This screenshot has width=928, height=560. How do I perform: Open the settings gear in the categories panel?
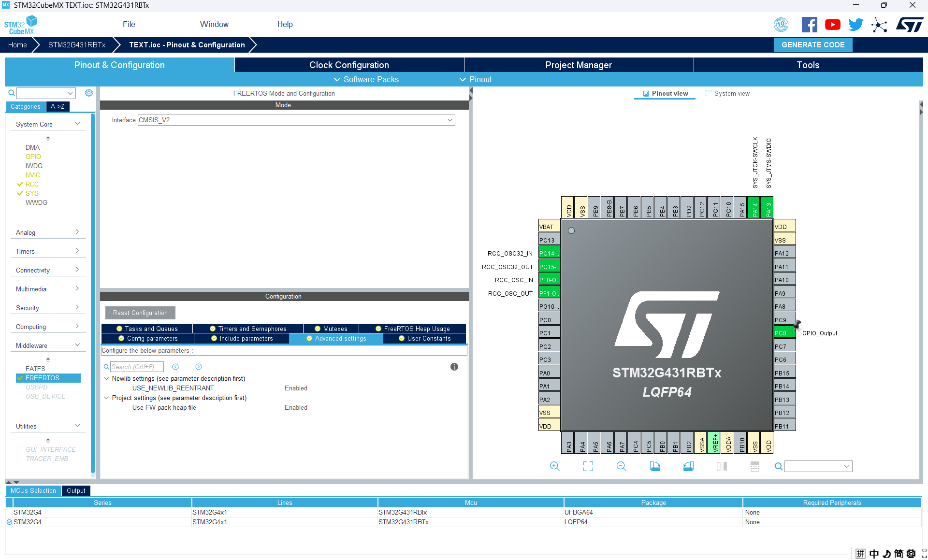[89, 93]
